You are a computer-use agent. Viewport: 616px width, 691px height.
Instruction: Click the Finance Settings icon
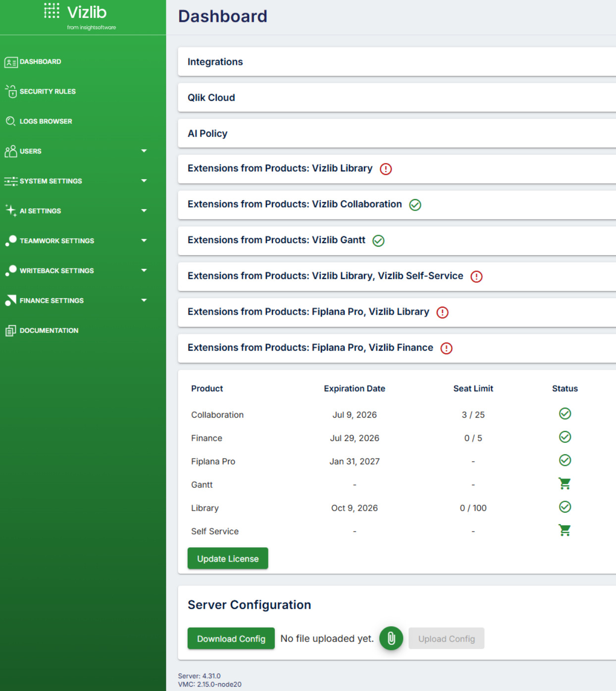coord(11,300)
